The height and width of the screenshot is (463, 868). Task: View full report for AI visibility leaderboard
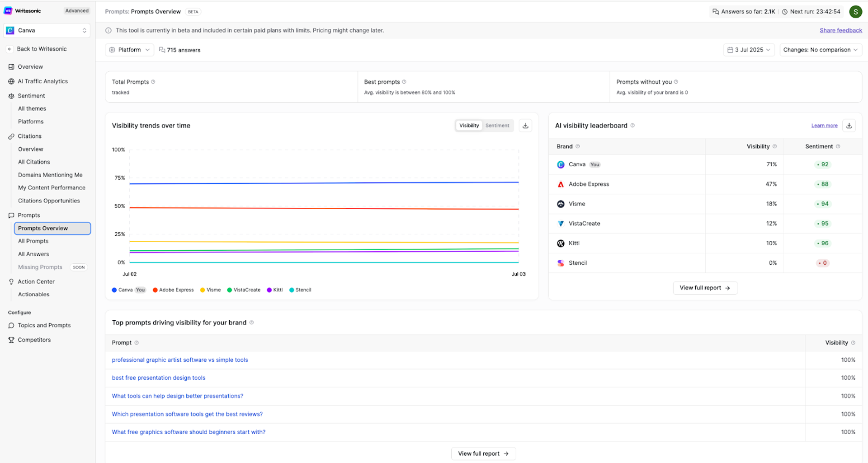(x=705, y=288)
